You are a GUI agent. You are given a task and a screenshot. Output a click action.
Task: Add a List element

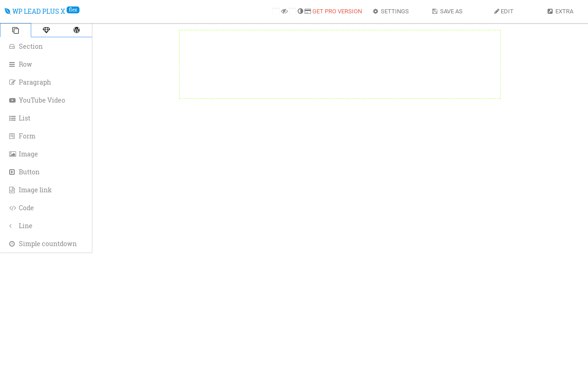[46, 118]
